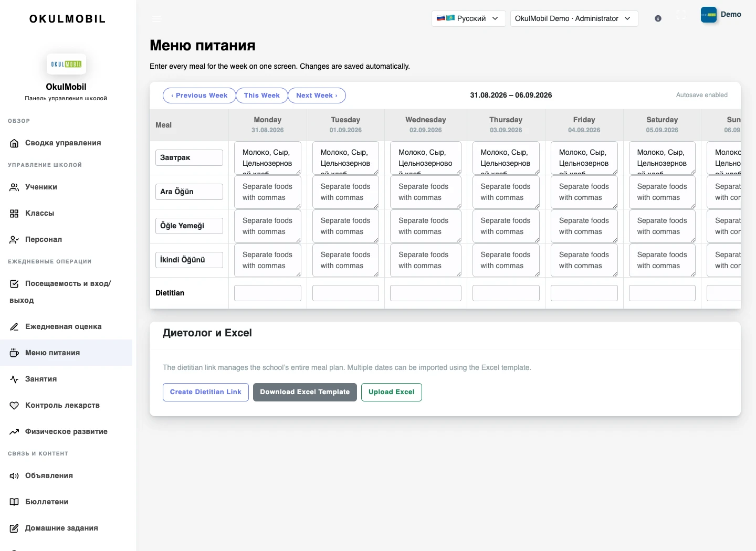
Task: Click the Персонал user-check icon
Action: [x=14, y=240]
